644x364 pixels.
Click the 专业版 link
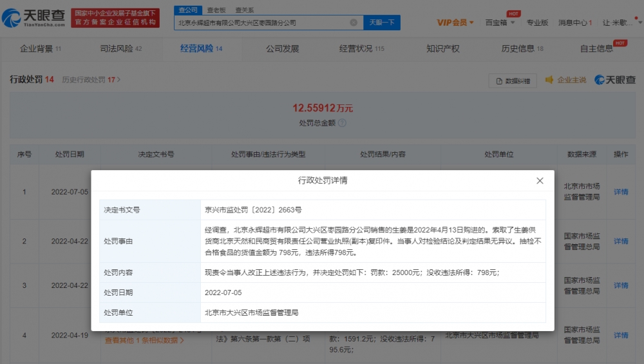[537, 23]
